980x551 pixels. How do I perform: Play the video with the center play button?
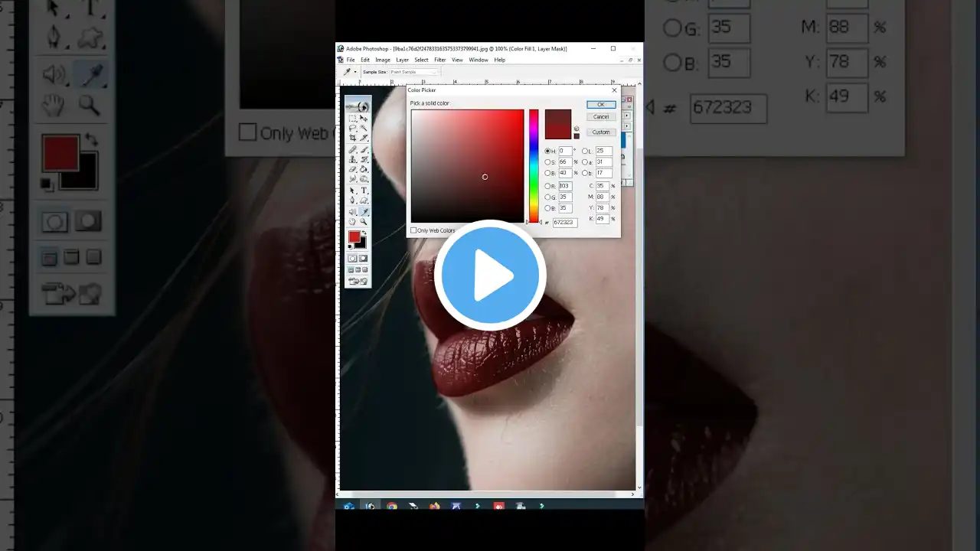coord(490,275)
